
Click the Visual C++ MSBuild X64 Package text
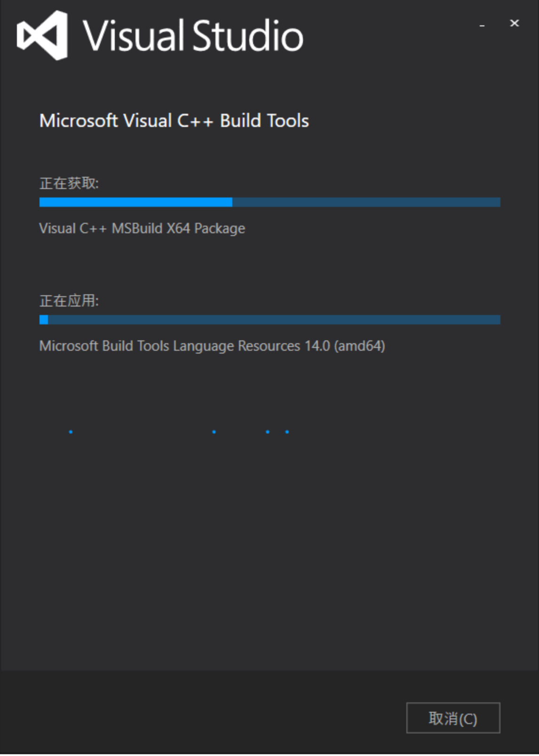pyautogui.click(x=142, y=228)
